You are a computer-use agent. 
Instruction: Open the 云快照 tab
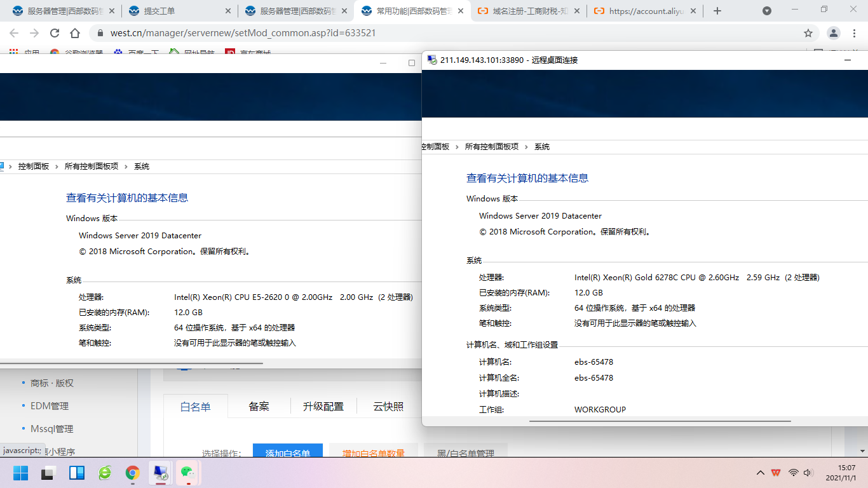[x=388, y=407]
